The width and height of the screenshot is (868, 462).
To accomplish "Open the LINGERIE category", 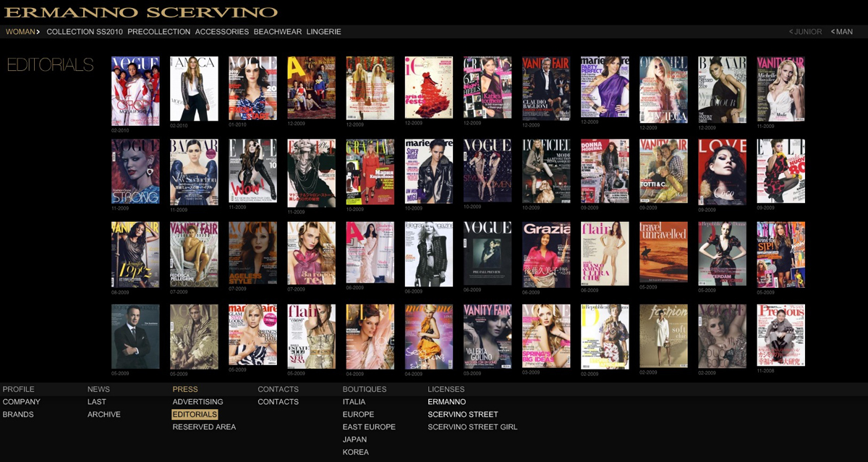I will click(323, 32).
